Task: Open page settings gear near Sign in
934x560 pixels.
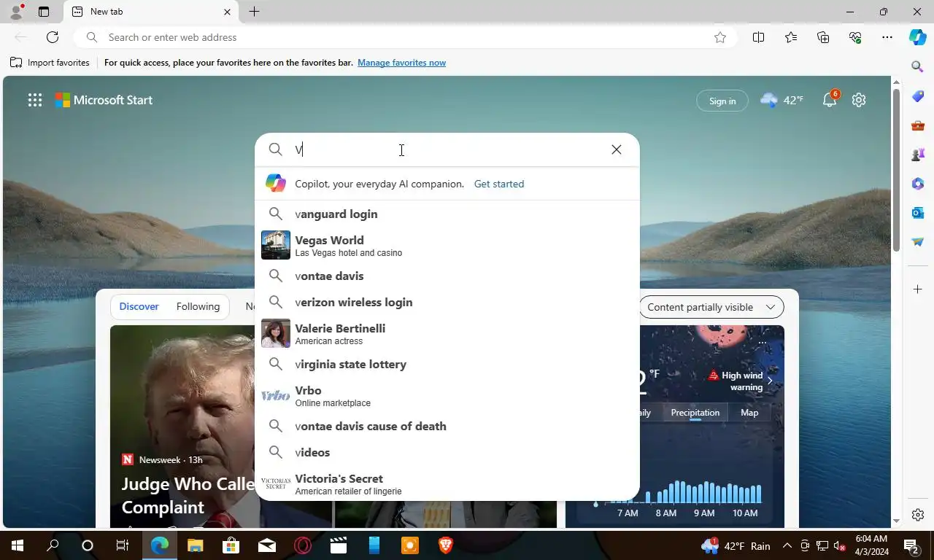Action: coord(859,100)
